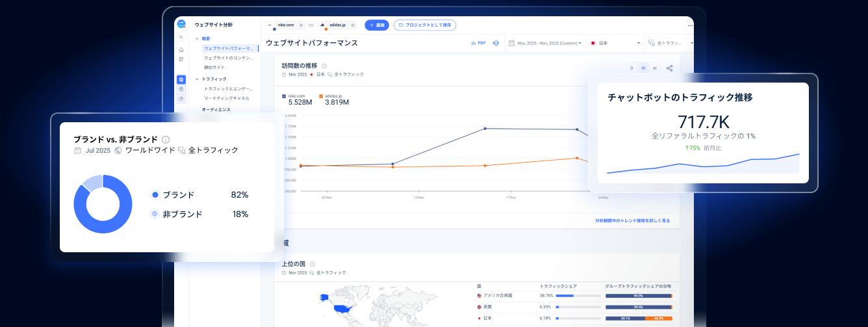The width and height of the screenshot is (868, 327).
Task: Click the adidas.jp 3.819M visits value
Action: (337, 103)
